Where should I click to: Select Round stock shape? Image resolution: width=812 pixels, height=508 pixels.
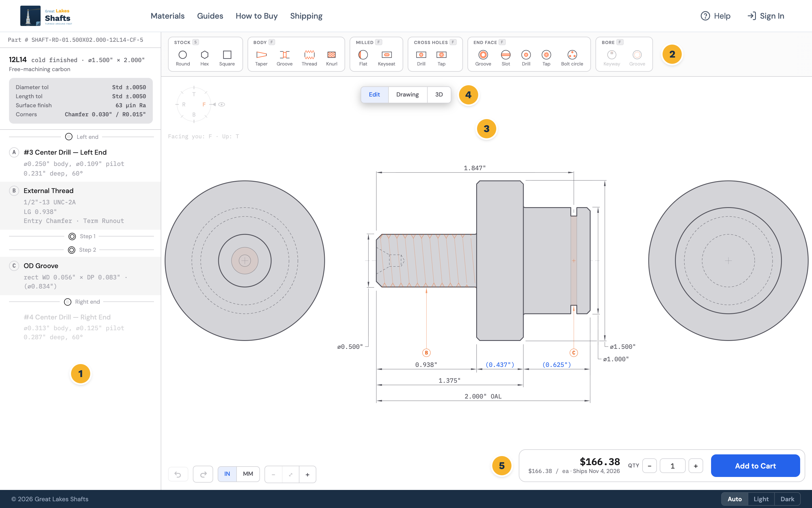[182, 58]
